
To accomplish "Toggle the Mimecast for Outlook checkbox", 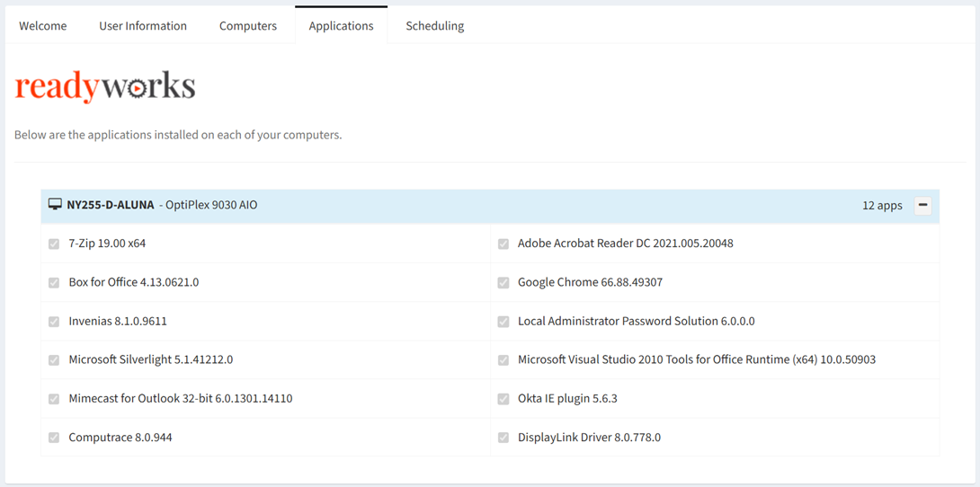I will pos(54,398).
